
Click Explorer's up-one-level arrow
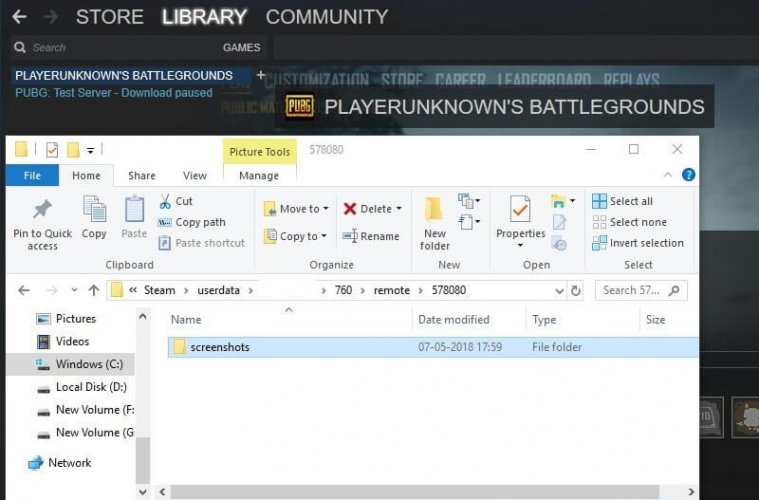93,290
